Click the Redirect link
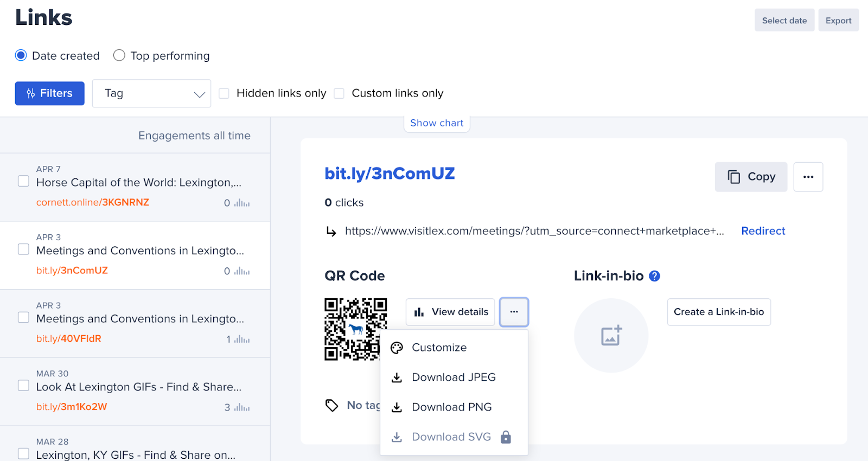 (763, 231)
